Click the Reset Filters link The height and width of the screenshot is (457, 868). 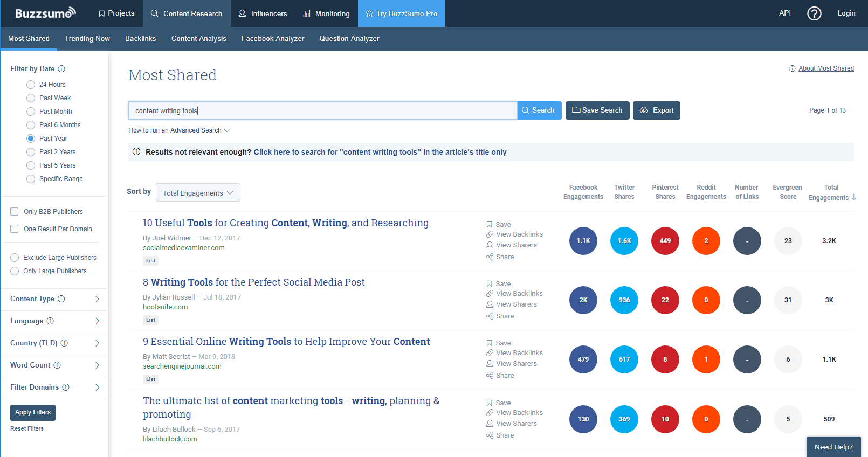(27, 428)
